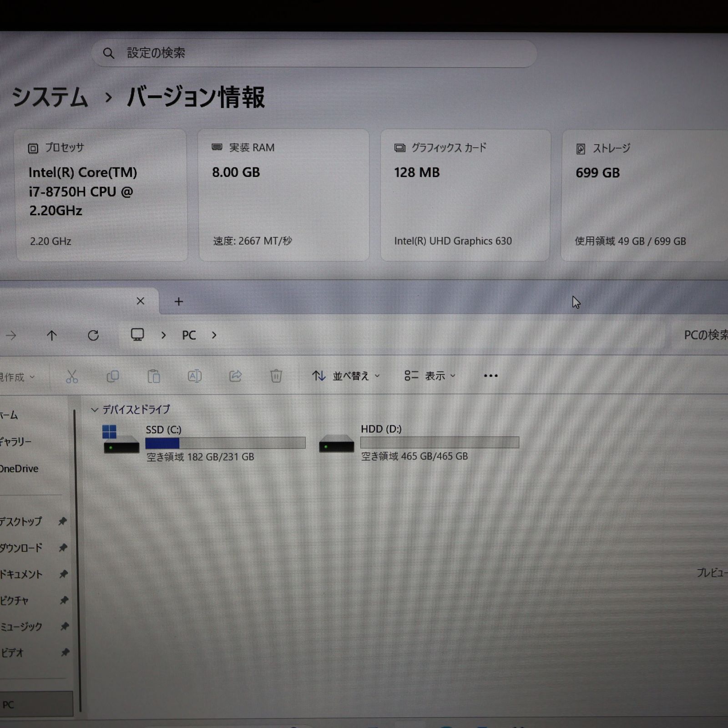Open the 並べ替え sort dropdown

tap(346, 376)
